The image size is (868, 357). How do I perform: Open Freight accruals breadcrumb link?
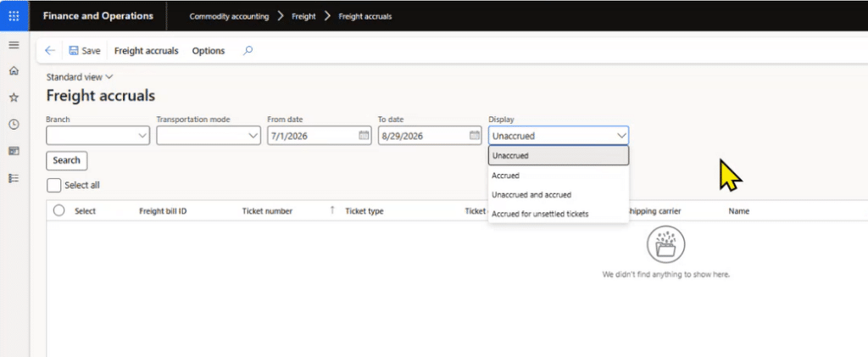365,17
